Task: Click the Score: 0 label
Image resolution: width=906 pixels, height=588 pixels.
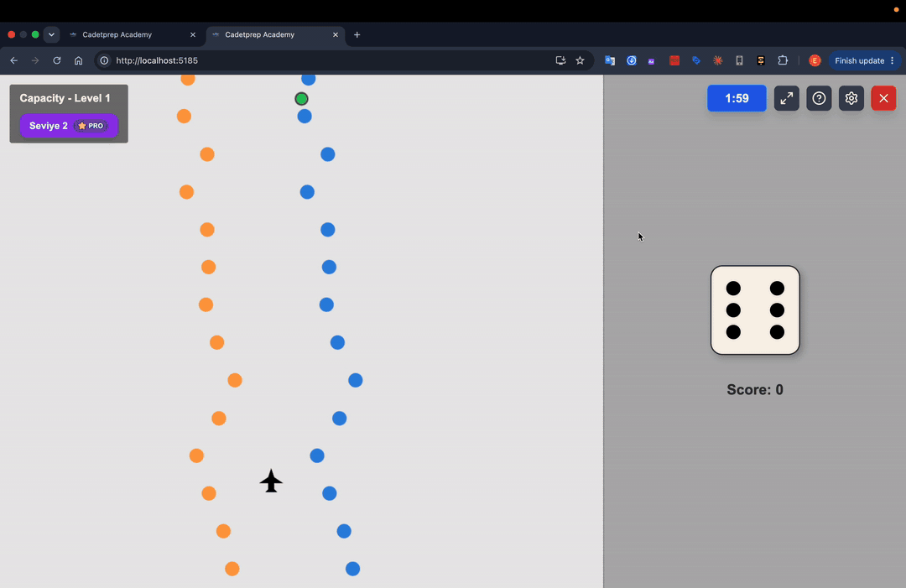Action: pyautogui.click(x=755, y=390)
